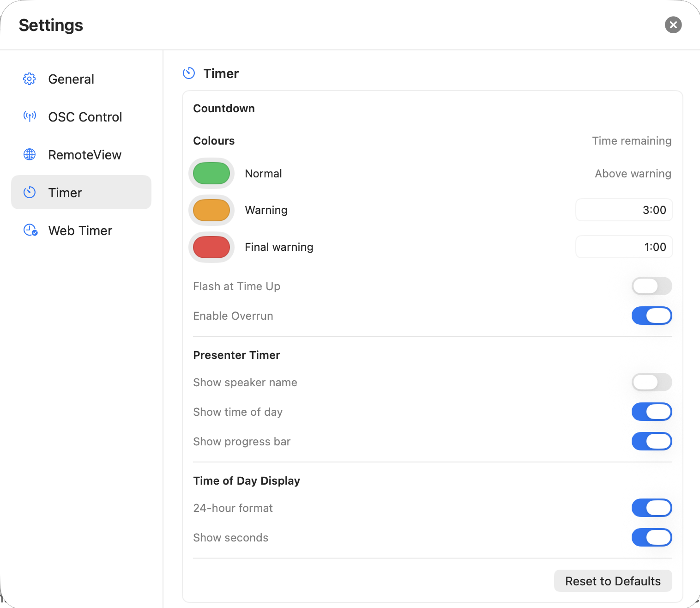The height and width of the screenshot is (608, 700).
Task: Click the Time of Day Display heading
Action: coord(247,481)
